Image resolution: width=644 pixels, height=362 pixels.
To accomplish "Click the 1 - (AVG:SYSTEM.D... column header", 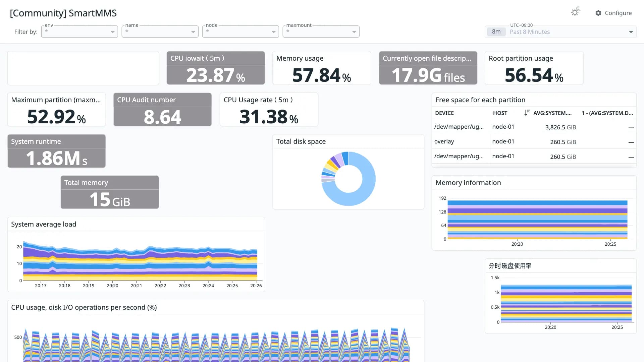I will [x=607, y=113].
